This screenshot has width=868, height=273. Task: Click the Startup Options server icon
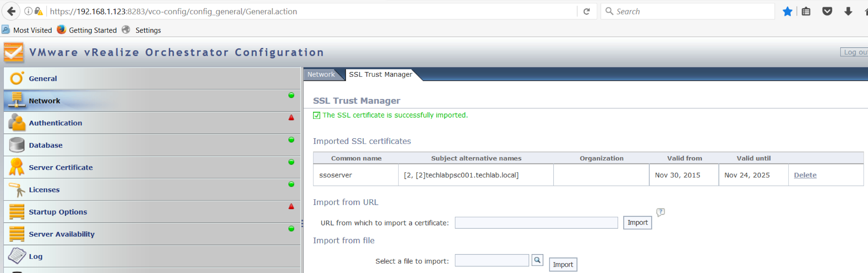(x=17, y=212)
